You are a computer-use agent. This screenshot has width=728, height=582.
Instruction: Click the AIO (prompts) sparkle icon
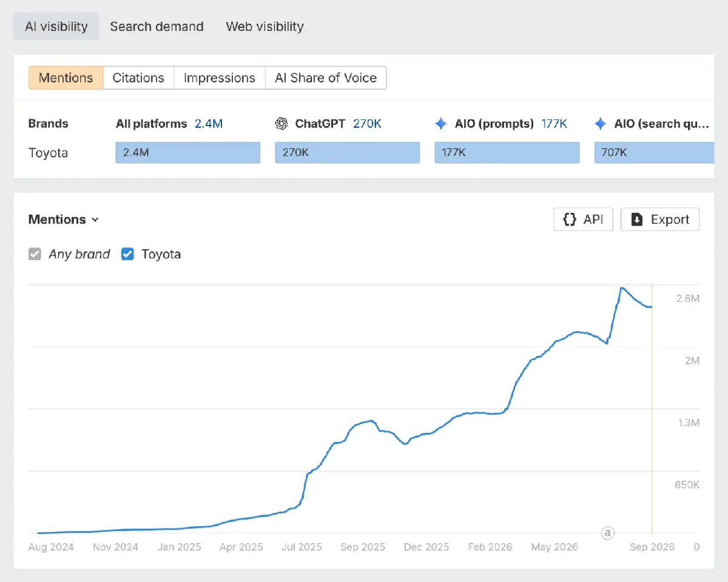tap(441, 124)
